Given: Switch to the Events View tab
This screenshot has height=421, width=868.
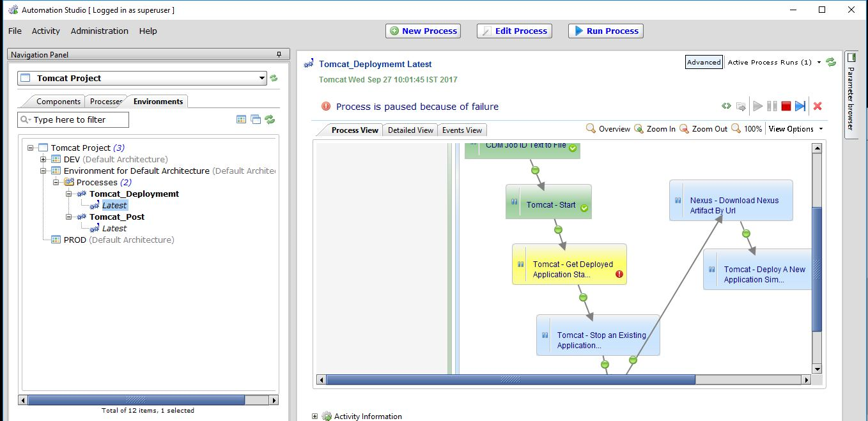Looking at the screenshot, I should 462,130.
